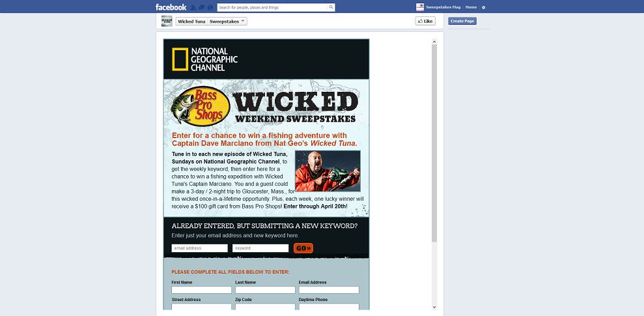Open the account settings gear icon

483,7
